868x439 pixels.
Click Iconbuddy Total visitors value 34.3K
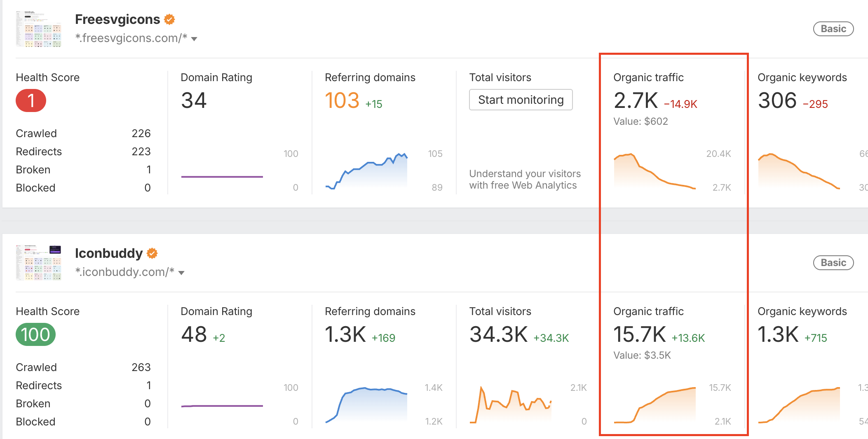coord(499,334)
